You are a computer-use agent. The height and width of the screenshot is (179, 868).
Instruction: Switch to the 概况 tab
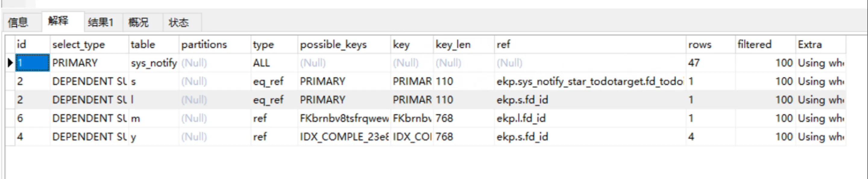139,23
